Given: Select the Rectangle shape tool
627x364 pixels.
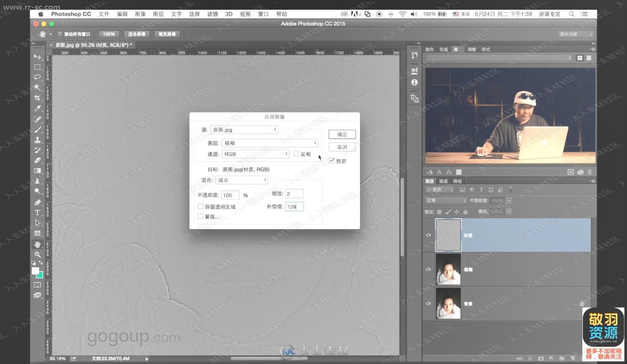Looking at the screenshot, I should click(x=37, y=233).
